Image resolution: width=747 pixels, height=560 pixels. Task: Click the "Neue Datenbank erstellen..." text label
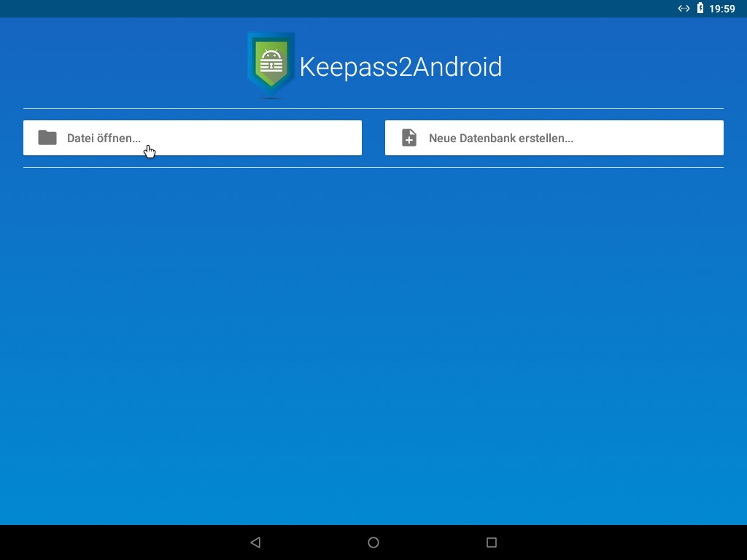[500, 138]
